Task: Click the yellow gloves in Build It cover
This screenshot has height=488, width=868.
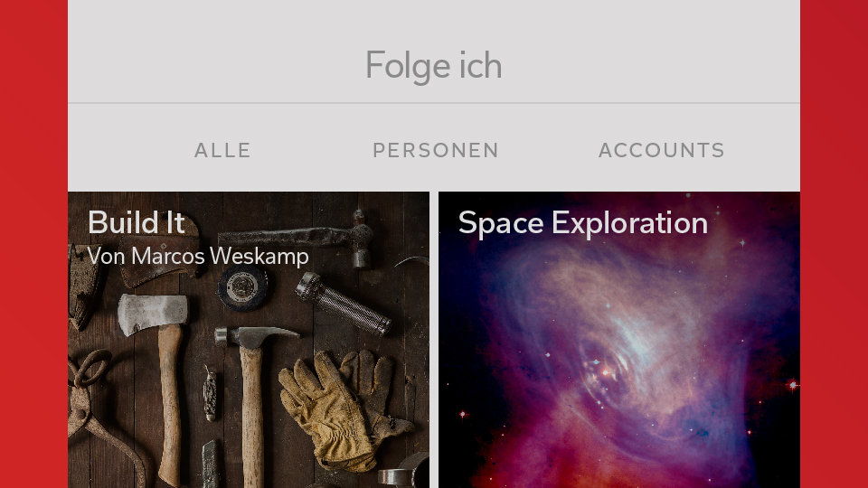Action: click(344, 409)
